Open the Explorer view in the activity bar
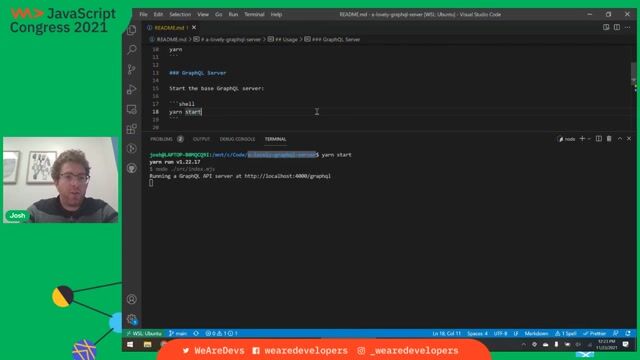 [132, 30]
